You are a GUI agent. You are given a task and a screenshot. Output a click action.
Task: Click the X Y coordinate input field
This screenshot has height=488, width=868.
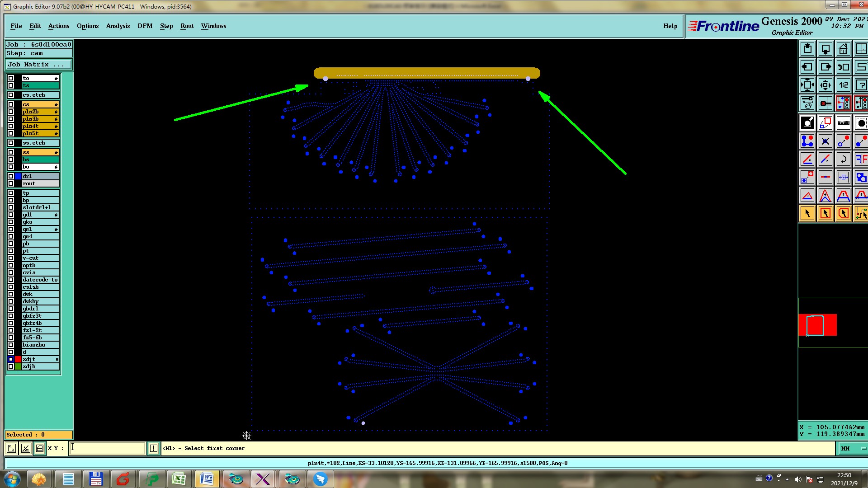107,448
